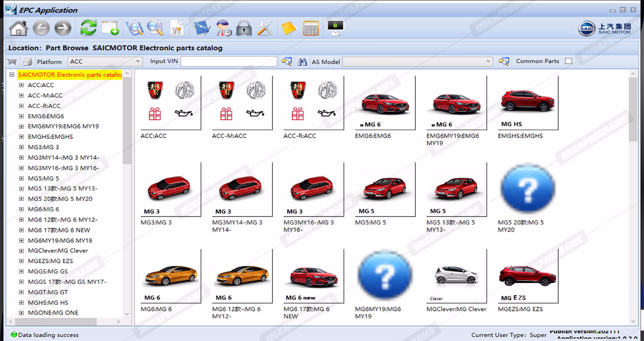The height and width of the screenshot is (341, 644).
Task: Click the Forward arrow toolbar button
Action: [x=63, y=28]
